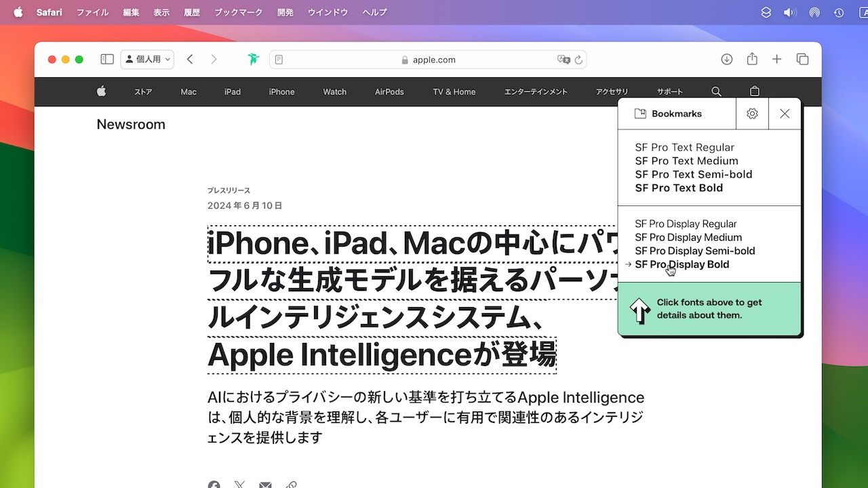This screenshot has width=868, height=488.
Task: Share article on X icon
Action: coord(239,485)
